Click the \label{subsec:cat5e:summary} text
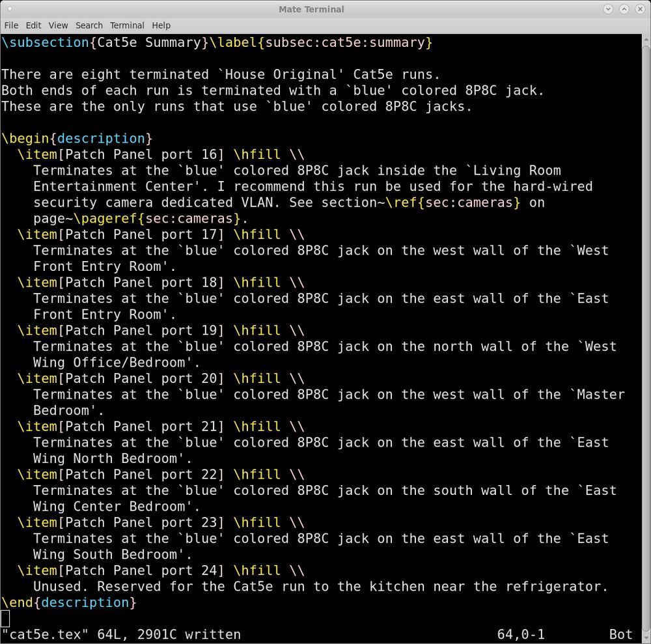The height and width of the screenshot is (644, 651). [320, 42]
